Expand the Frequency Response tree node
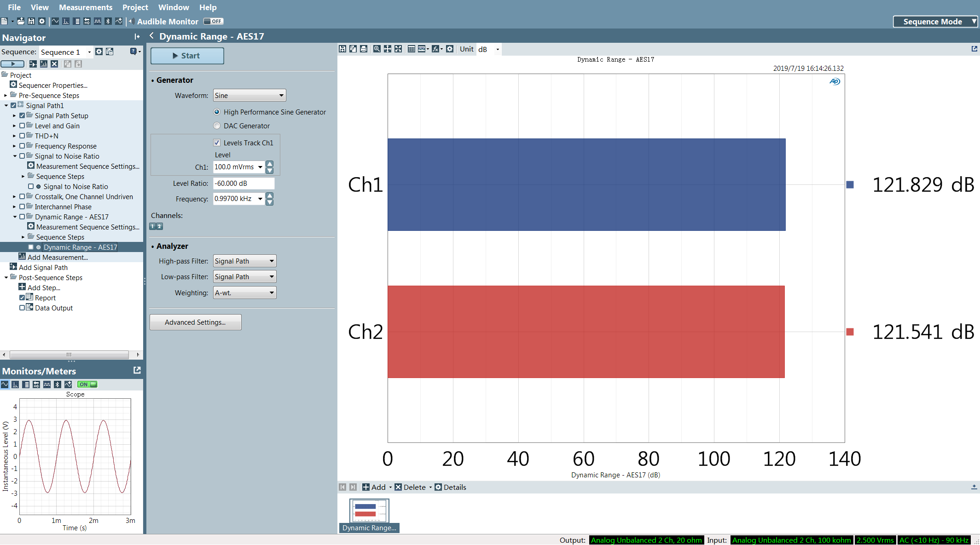Viewport: 980px width, 545px height. click(x=14, y=146)
